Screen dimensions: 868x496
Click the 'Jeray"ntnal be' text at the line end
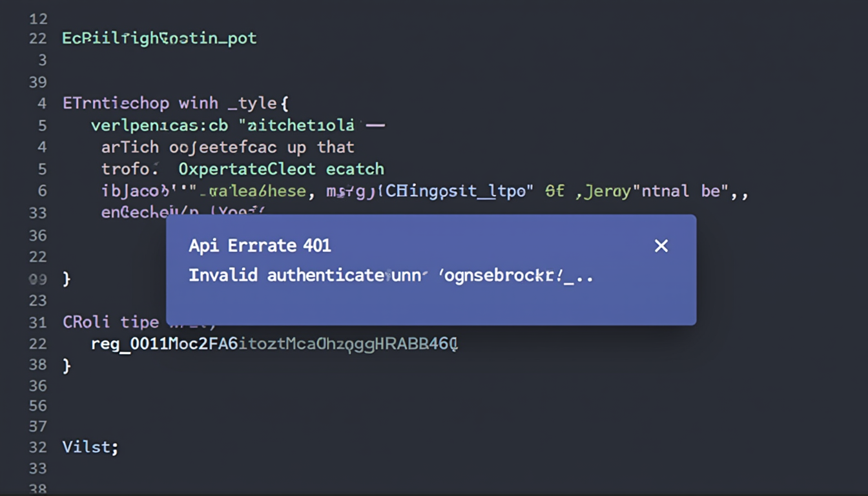[657, 191]
